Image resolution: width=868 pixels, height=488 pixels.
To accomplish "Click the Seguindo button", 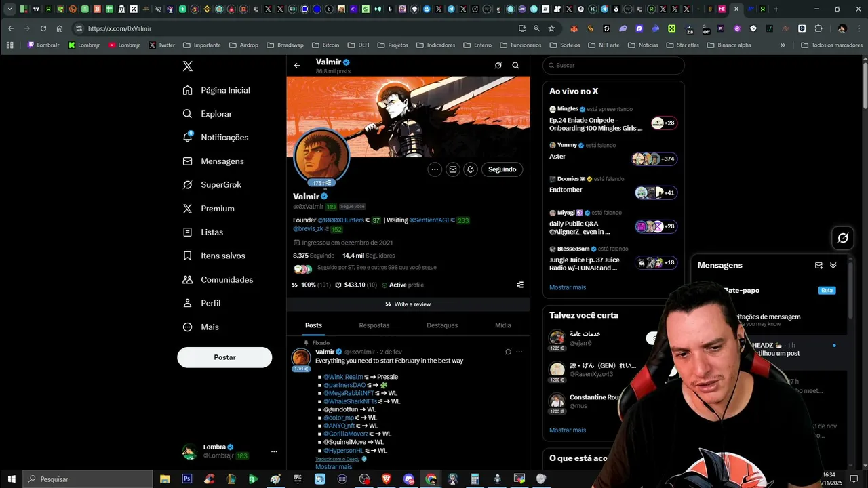I will 502,169.
